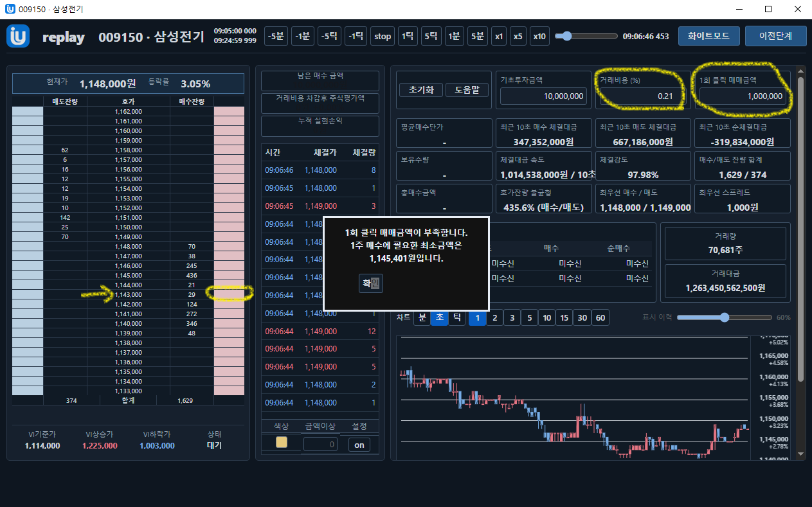Switch to white mode (화이트모드)

pos(708,36)
